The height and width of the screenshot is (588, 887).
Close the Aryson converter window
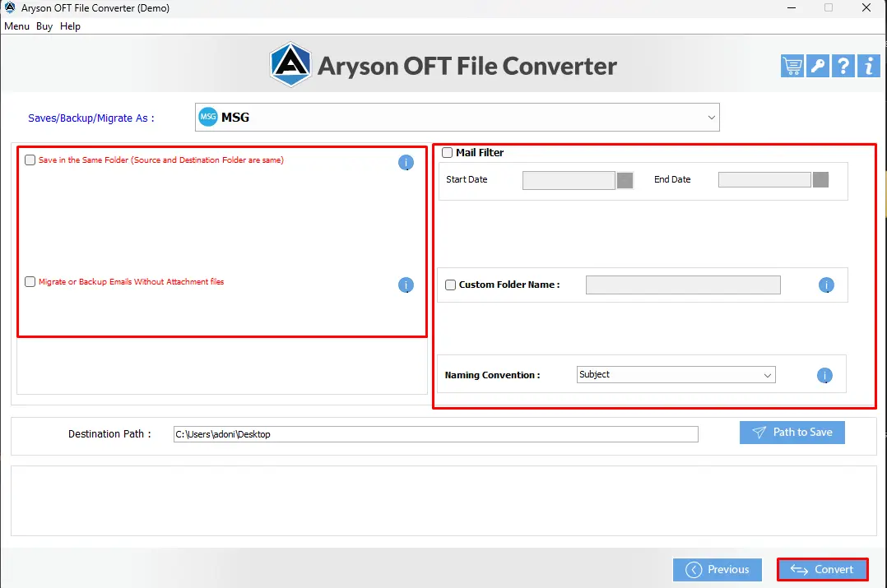click(866, 8)
